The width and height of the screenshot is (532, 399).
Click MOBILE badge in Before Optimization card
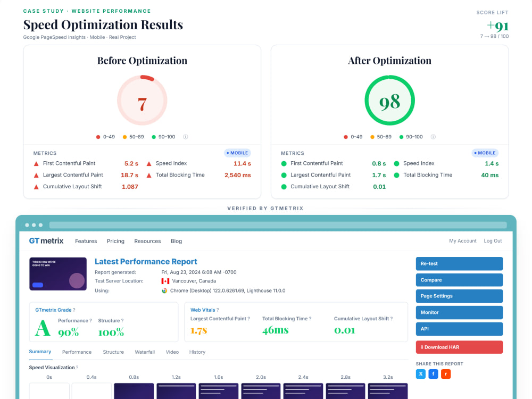[x=237, y=153]
